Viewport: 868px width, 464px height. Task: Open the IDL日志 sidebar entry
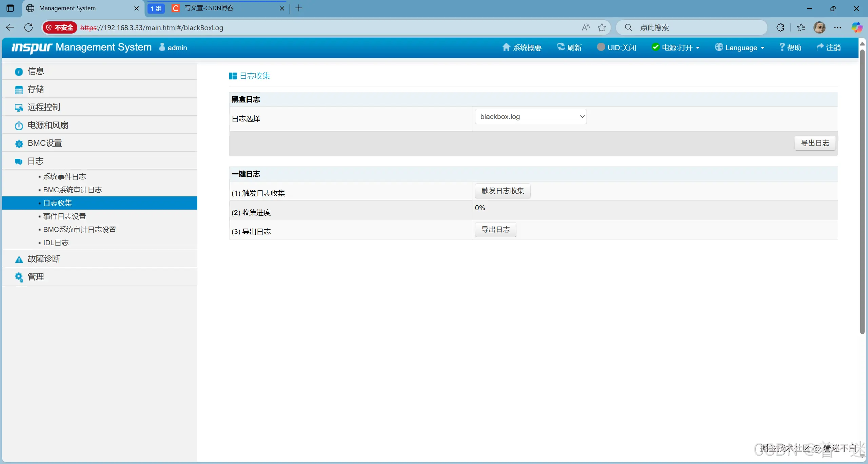56,243
